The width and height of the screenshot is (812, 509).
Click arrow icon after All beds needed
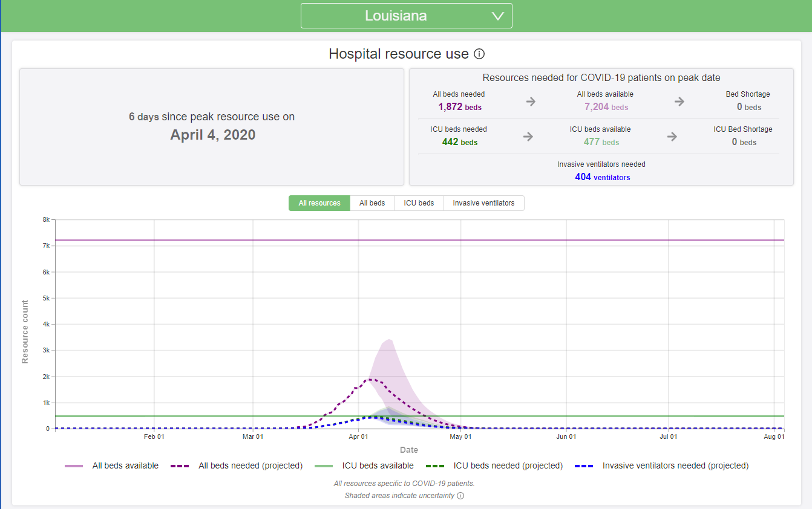531,102
